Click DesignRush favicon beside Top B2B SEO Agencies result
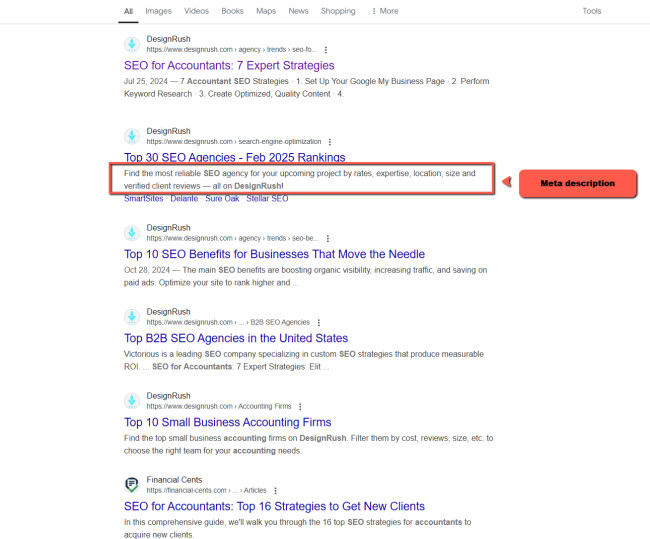 click(x=132, y=317)
